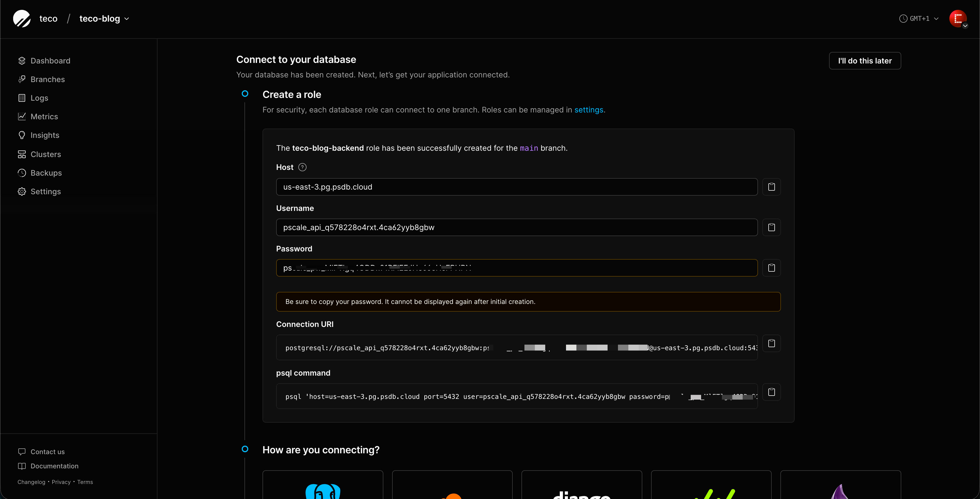Viewport: 980px width, 499px height.
Task: Click the Host input field
Action: [x=517, y=187]
